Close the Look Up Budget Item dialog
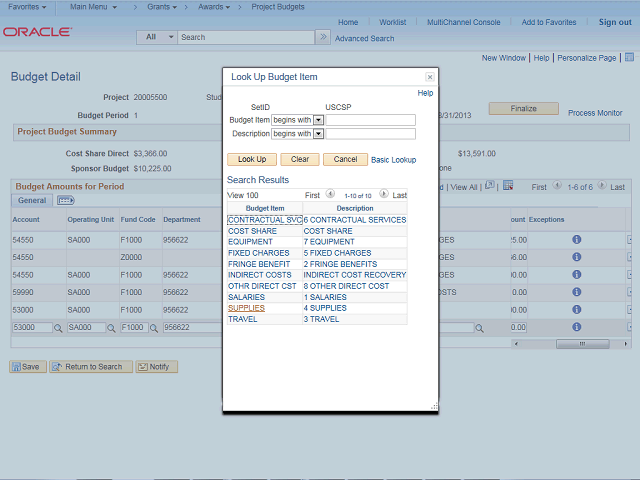640x480 pixels. (430, 77)
